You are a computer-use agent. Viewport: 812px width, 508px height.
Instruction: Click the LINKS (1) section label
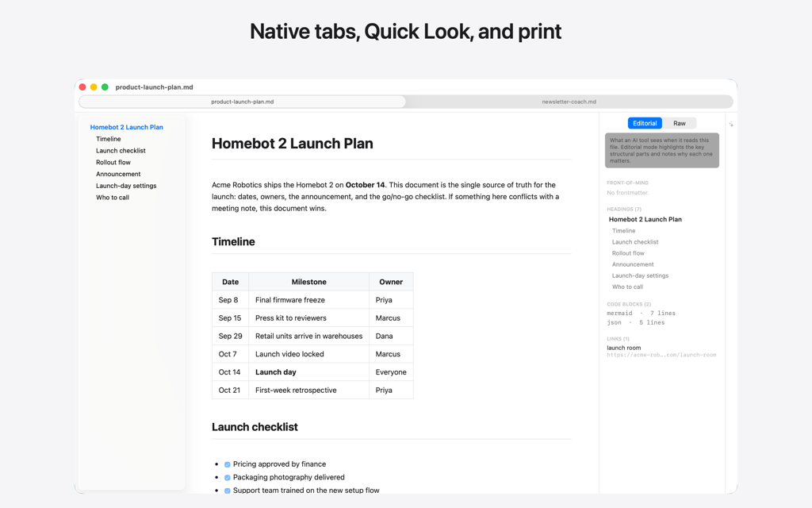[x=618, y=339]
